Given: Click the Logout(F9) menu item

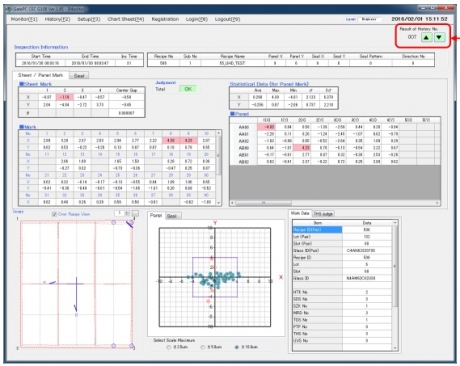Looking at the screenshot, I should [x=227, y=19].
